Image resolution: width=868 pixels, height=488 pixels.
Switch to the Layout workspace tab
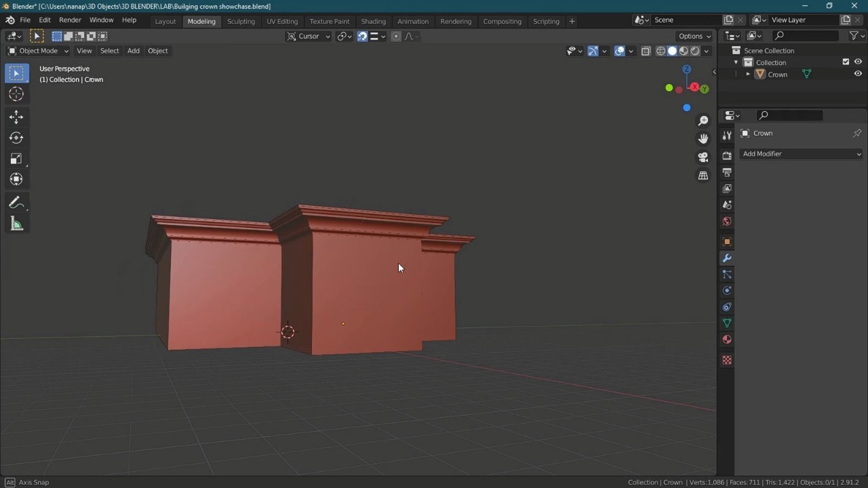pos(165,21)
